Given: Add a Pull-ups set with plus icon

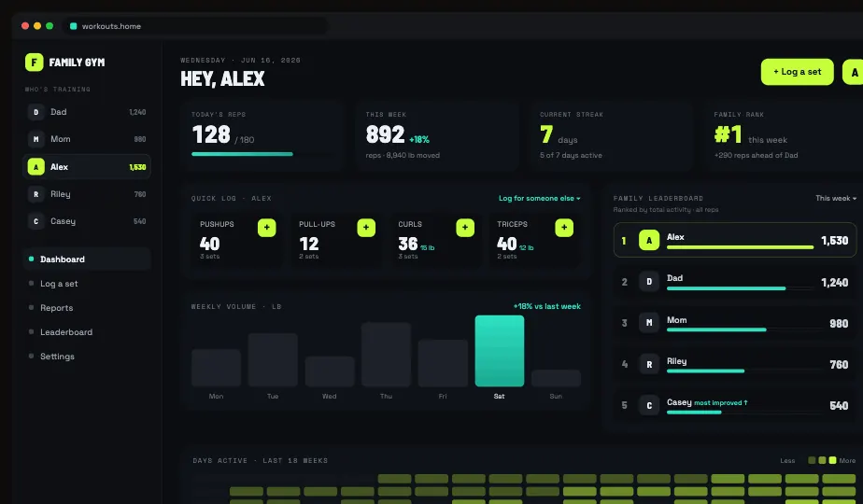Looking at the screenshot, I should (366, 228).
